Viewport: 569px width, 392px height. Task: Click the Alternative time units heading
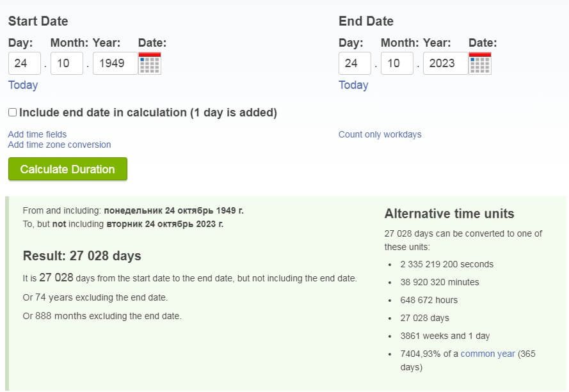coord(449,214)
